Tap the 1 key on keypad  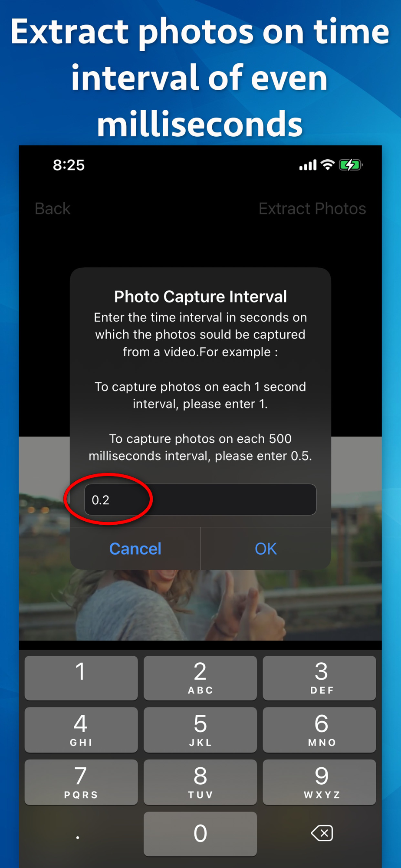pos(81,677)
